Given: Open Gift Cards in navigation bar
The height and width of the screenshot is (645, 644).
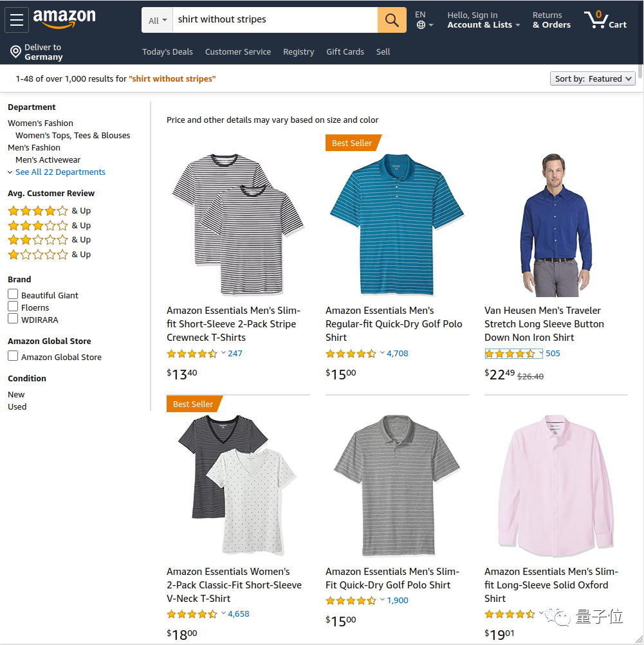Looking at the screenshot, I should pyautogui.click(x=345, y=52).
